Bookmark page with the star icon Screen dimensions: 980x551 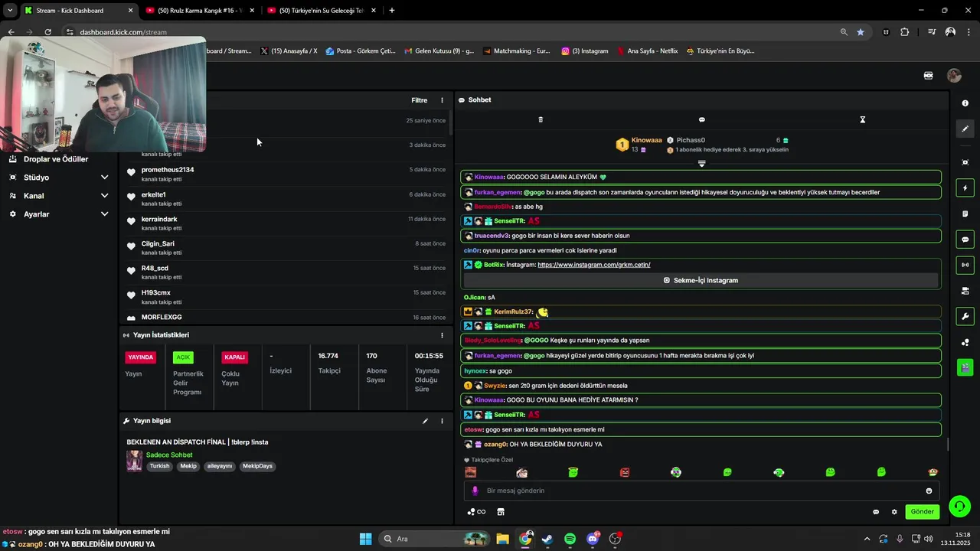click(861, 32)
